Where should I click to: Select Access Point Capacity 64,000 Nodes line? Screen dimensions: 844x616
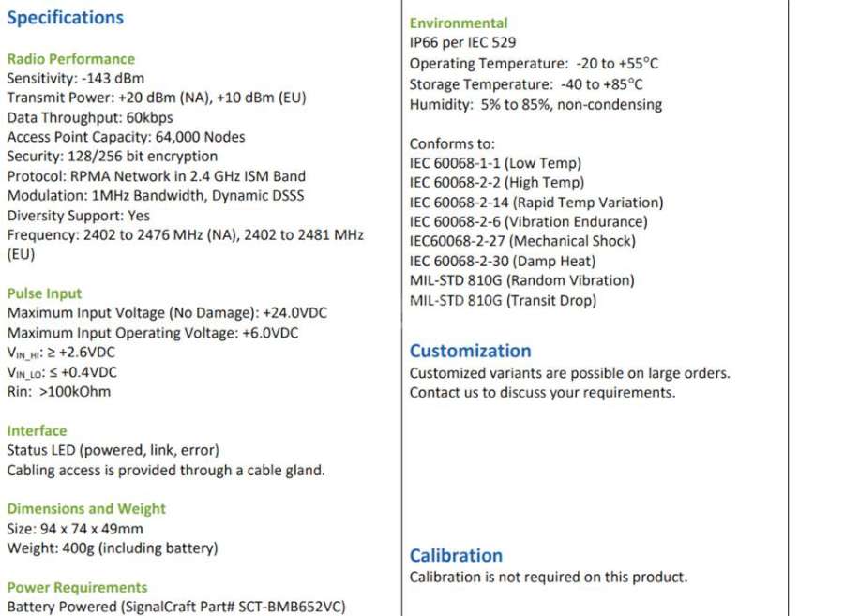[126, 137]
